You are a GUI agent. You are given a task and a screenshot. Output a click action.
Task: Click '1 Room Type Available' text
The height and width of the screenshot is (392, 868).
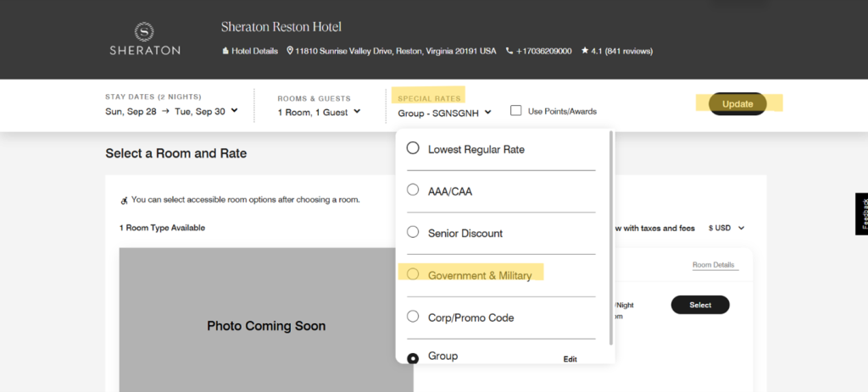[162, 228]
